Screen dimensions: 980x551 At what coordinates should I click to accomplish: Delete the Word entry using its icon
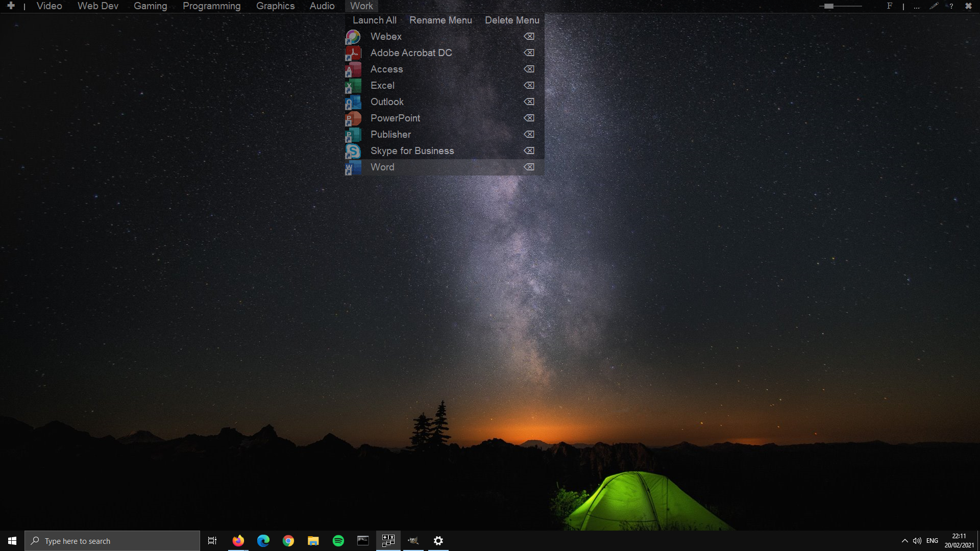tap(529, 167)
